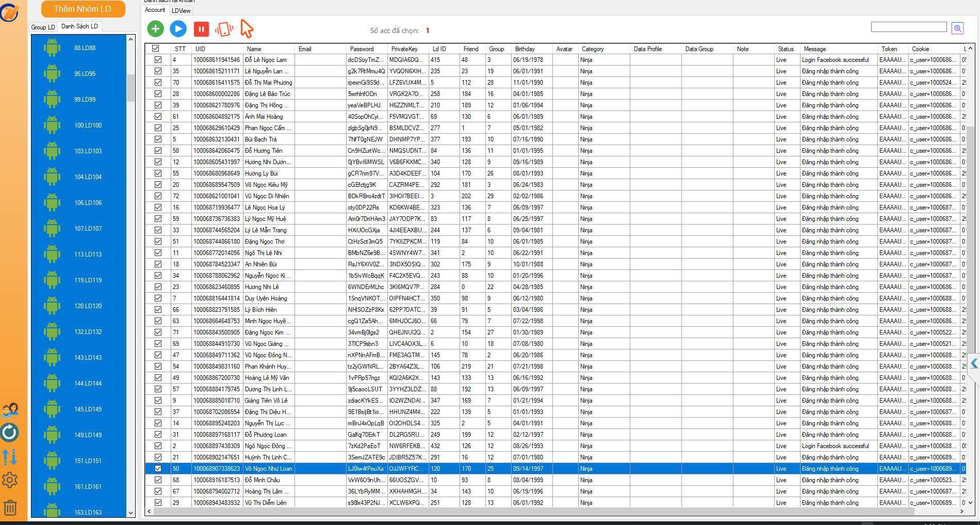The height and width of the screenshot is (525, 980).
Task: Start running with the blue play button
Action: tap(178, 29)
